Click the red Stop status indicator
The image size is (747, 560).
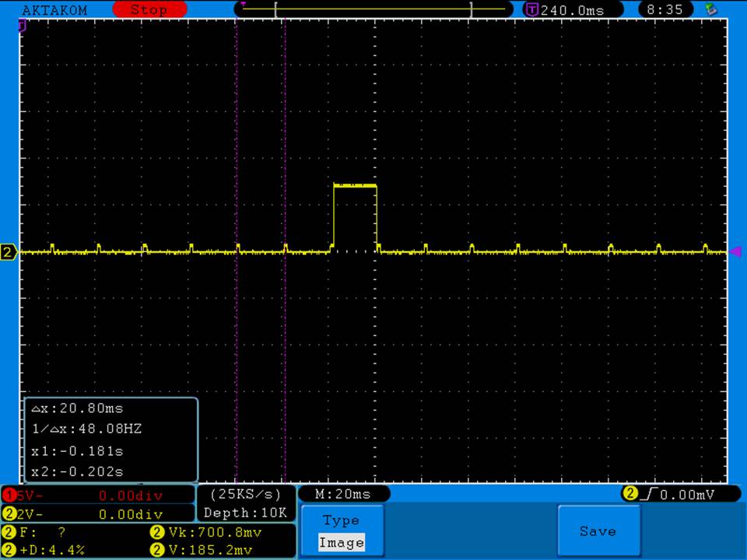pos(149,10)
